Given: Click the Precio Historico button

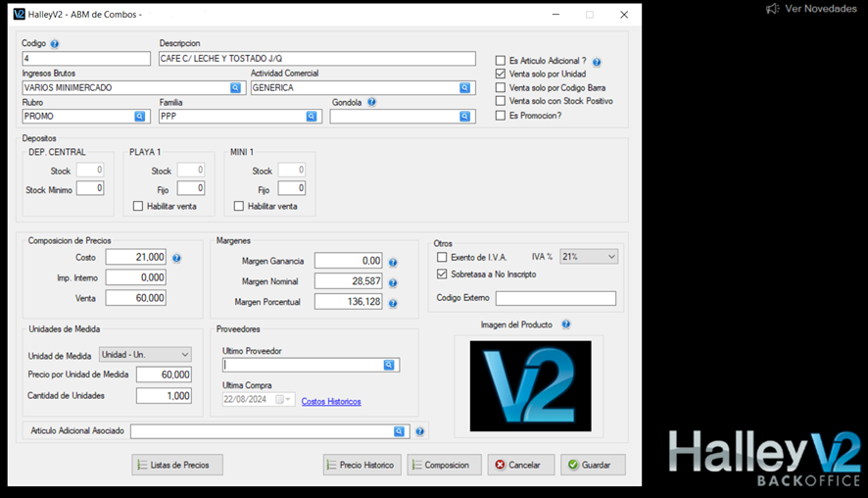Looking at the screenshot, I should coord(362,465).
